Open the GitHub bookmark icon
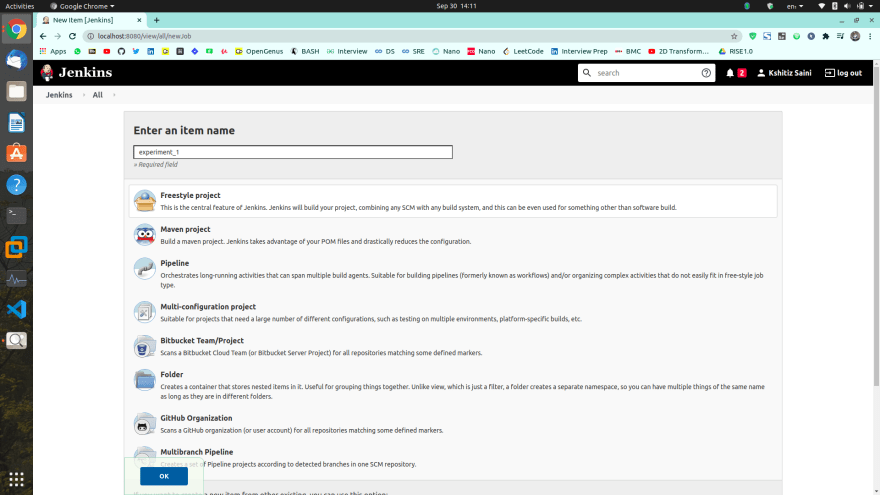Screen dimensions: 880x495 (121, 51)
